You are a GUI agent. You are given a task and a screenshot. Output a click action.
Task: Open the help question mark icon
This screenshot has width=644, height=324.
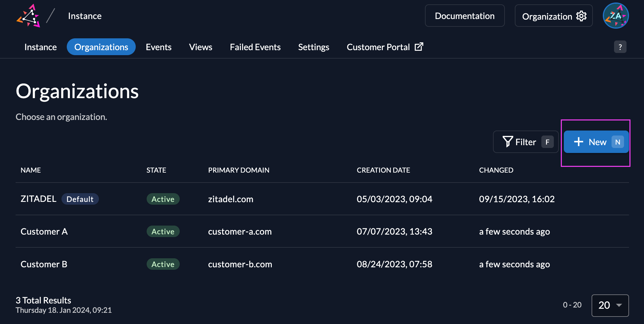(620, 47)
